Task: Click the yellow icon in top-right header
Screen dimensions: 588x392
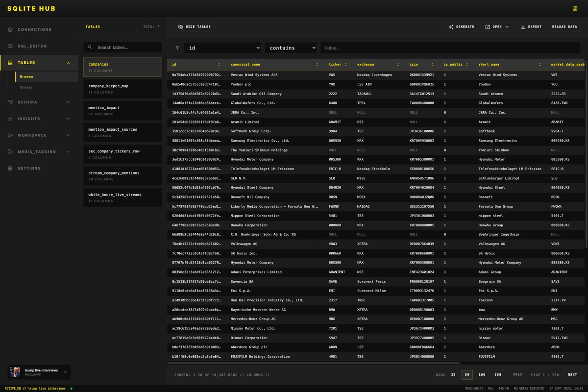Action: (x=575, y=9)
